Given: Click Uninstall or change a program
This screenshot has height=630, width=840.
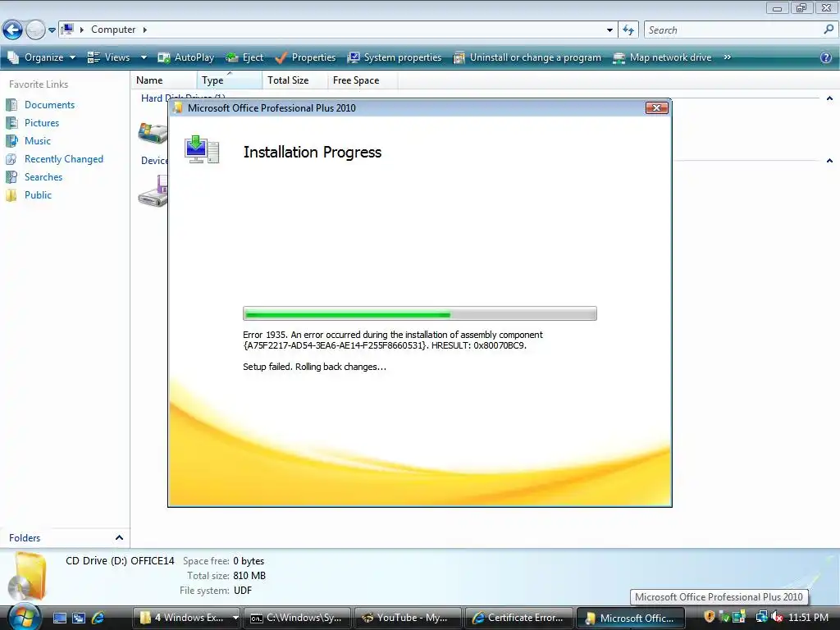Looking at the screenshot, I should (527, 57).
